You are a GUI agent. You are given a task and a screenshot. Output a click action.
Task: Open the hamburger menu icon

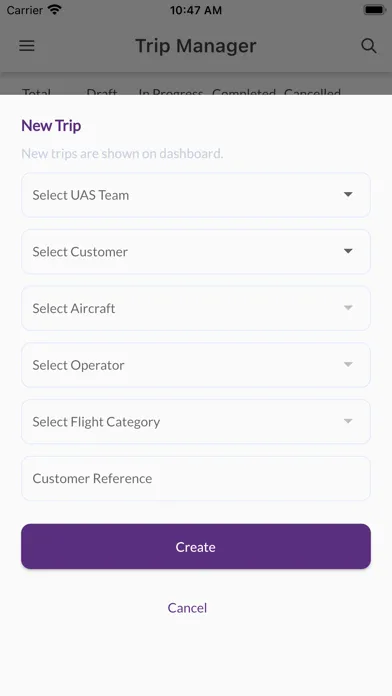pyautogui.click(x=27, y=46)
